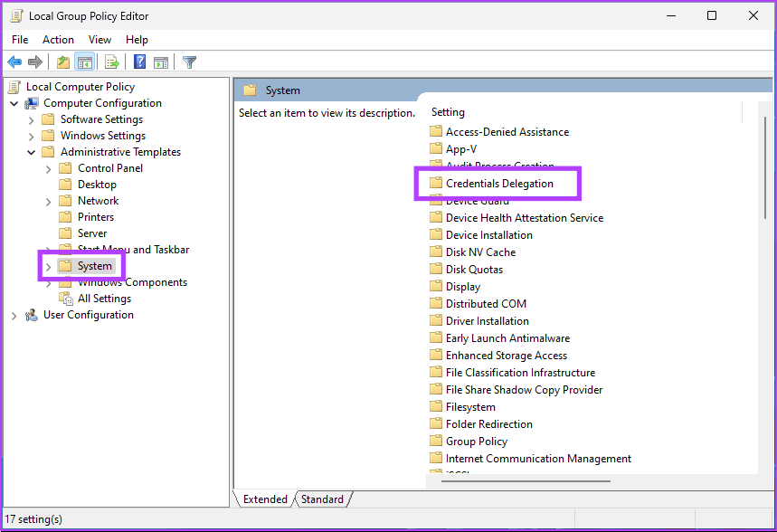Toggle the Show/Hide Action Pane icon
Viewport: 777px width, 532px height.
[161, 62]
